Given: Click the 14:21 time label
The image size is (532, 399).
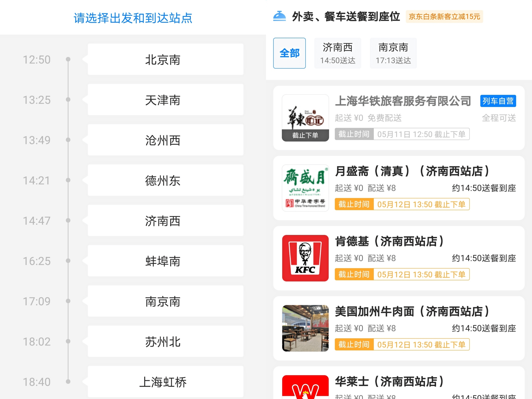Looking at the screenshot, I should point(37,181).
